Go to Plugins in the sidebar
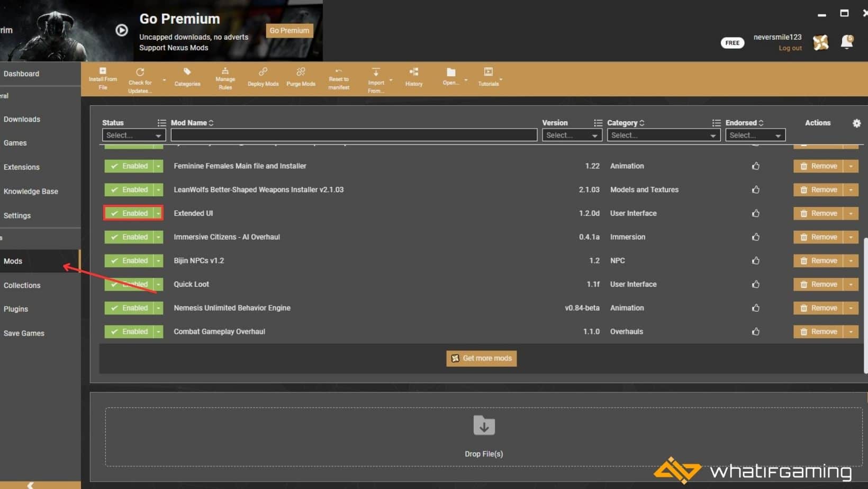 [x=16, y=309]
